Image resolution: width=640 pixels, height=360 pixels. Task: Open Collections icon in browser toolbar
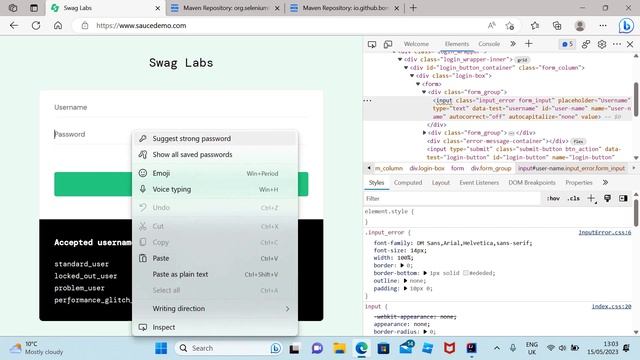point(557,26)
